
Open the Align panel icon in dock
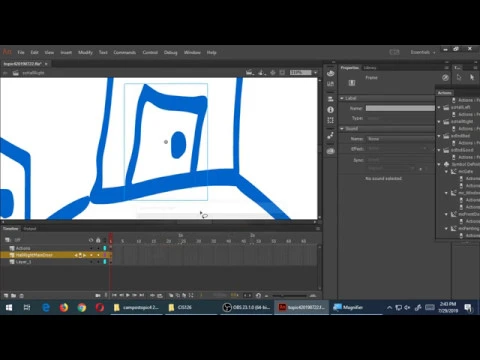coord(330,99)
